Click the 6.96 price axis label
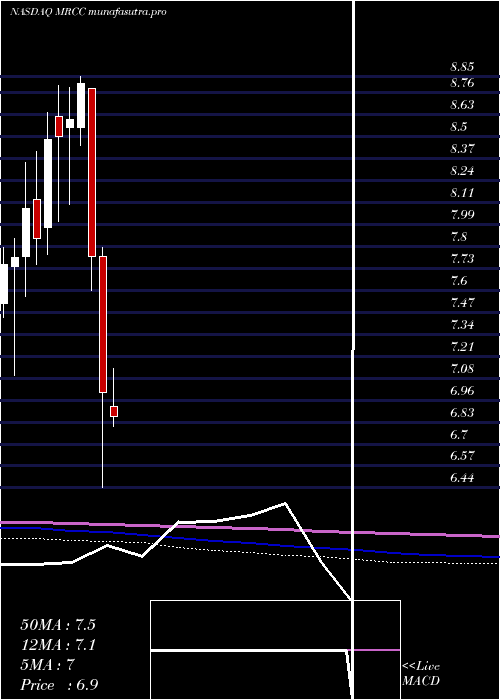 point(462,391)
